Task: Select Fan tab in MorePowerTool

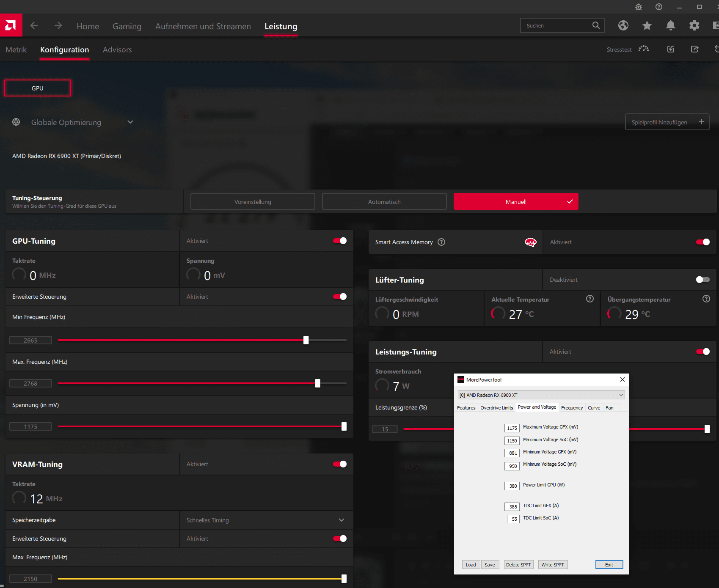Action: click(x=609, y=408)
